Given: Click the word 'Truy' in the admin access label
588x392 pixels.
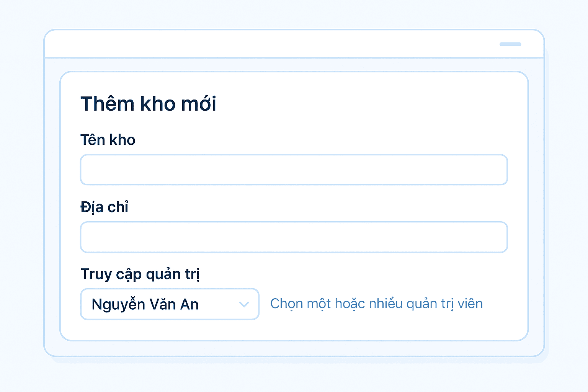Looking at the screenshot, I should click(96, 274).
